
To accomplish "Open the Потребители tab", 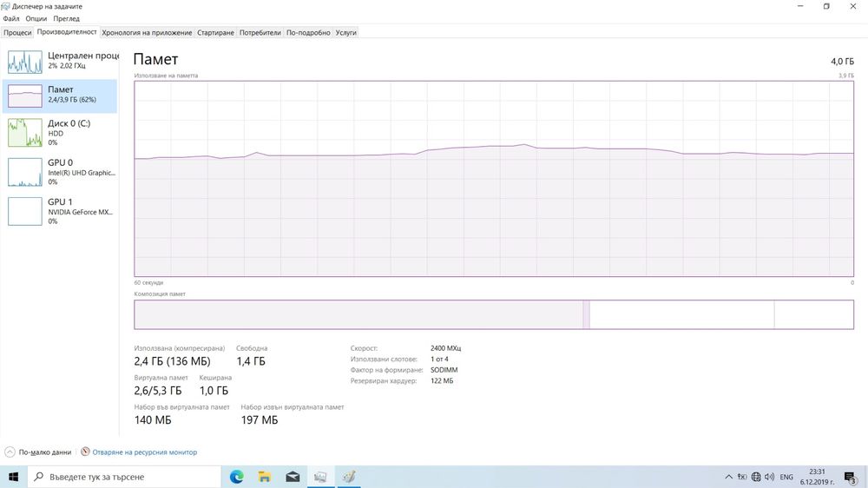I will [260, 33].
